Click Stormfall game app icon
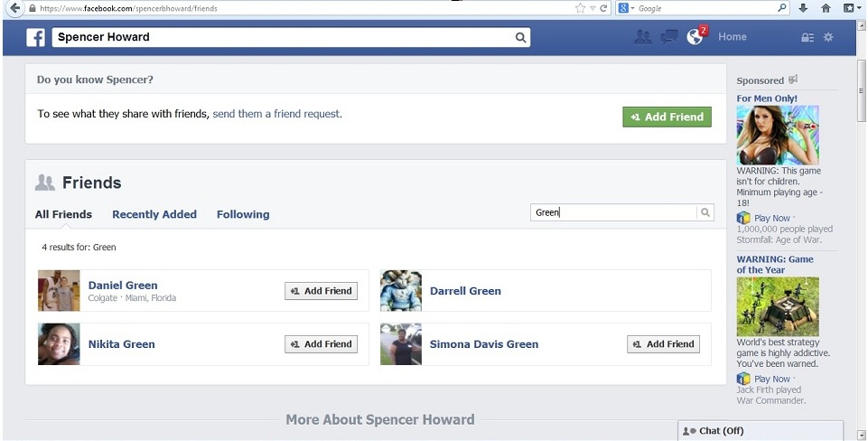The image size is (868, 441). 742,218
